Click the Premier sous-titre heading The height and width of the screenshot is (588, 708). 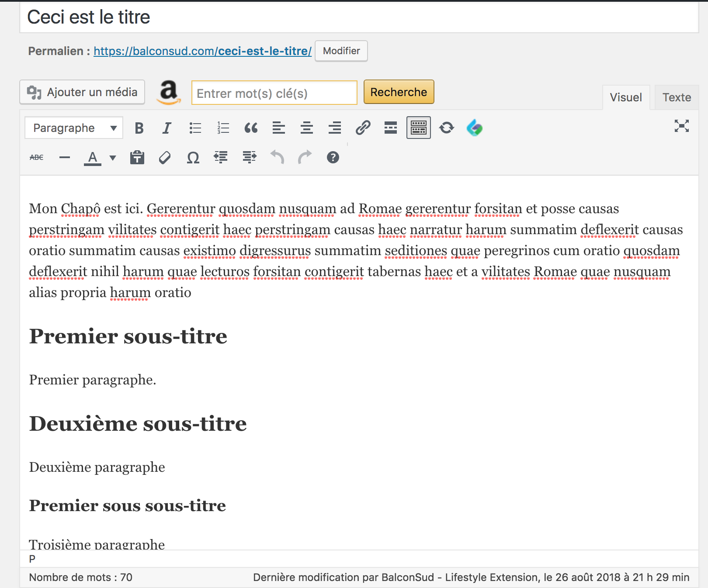tap(128, 336)
